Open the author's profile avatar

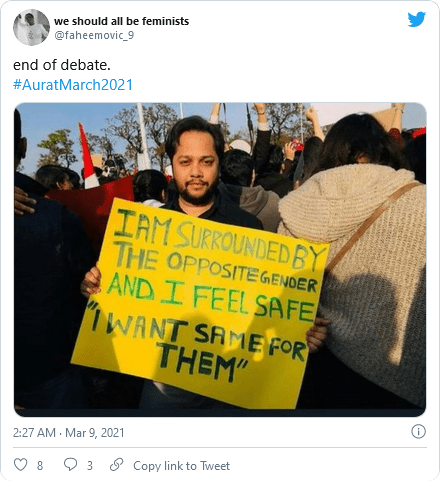coord(31,27)
